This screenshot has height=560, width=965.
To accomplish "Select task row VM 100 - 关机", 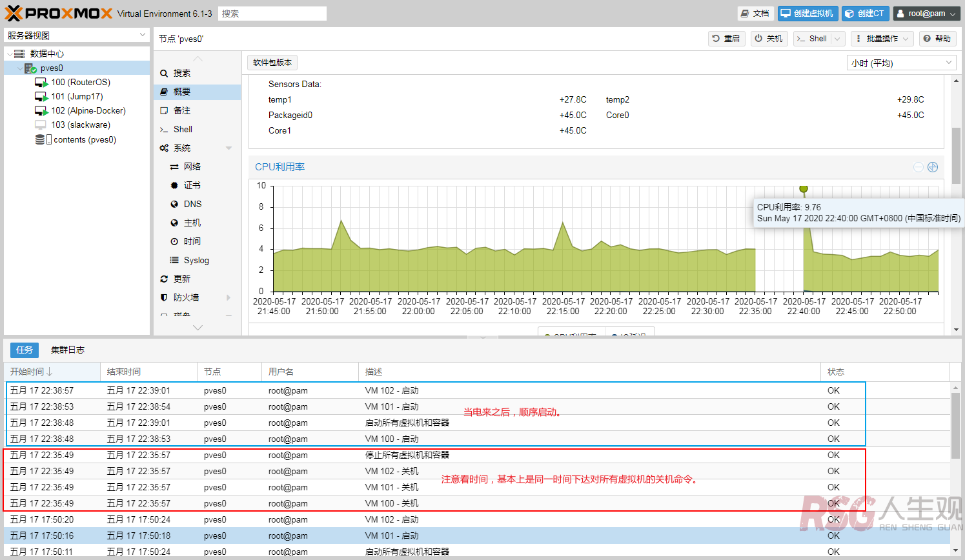I will click(477, 503).
